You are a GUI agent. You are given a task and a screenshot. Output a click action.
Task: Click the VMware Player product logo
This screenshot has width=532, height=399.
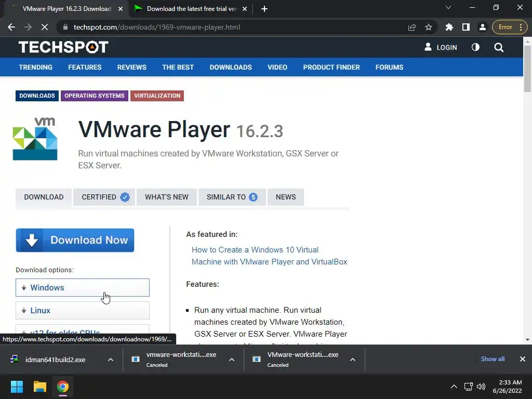35,139
